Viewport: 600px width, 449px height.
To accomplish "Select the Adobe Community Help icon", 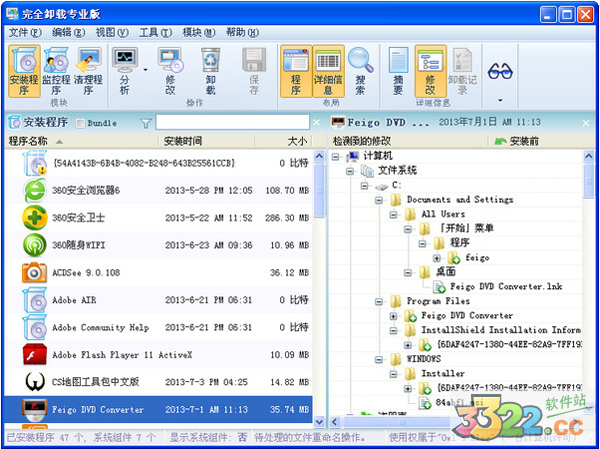I will click(x=35, y=327).
